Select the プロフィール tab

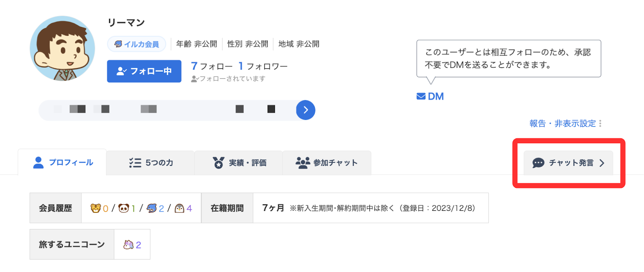click(63, 163)
